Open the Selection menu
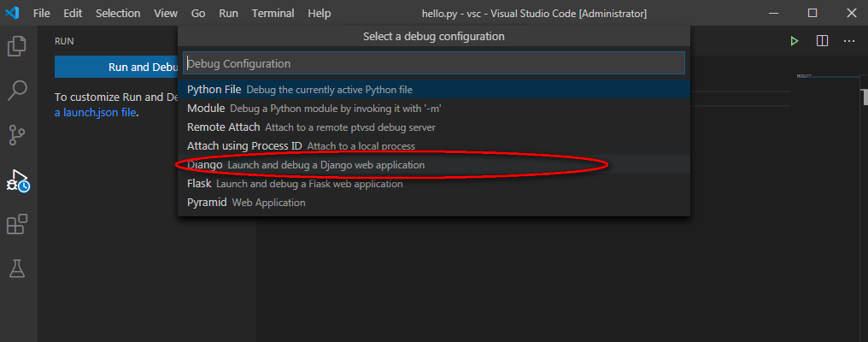The image size is (868, 342). 118,14
